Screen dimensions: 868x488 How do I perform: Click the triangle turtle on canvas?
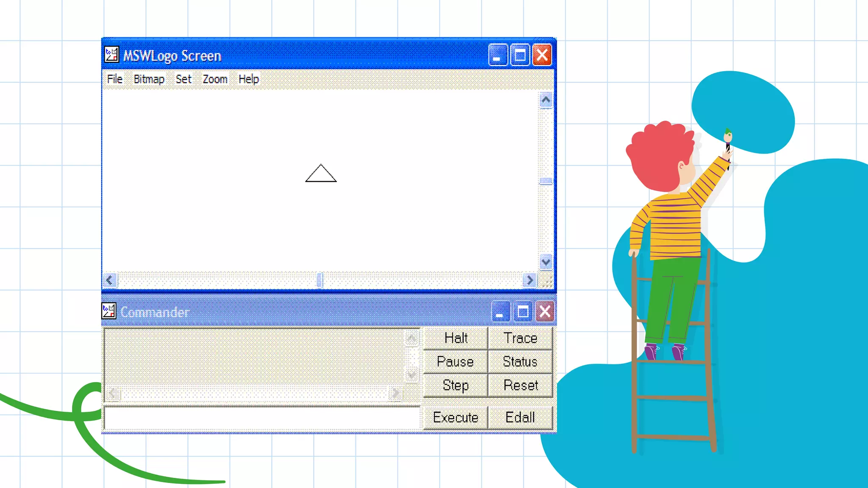tap(321, 174)
